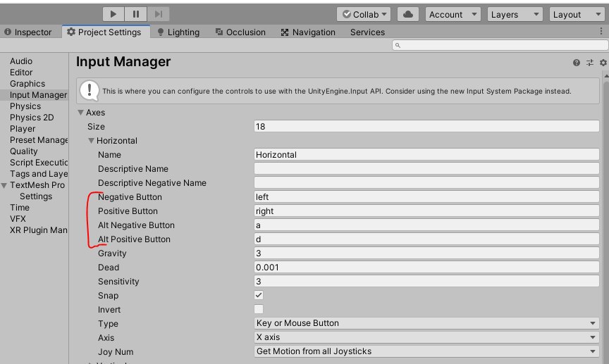
Task: Open the Occlusion tab
Action: tap(241, 32)
